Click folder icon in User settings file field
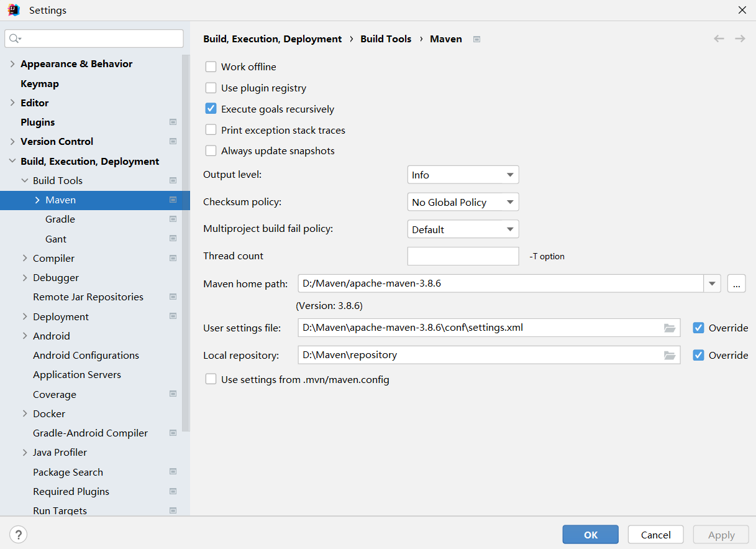756x549 pixels. click(x=669, y=328)
